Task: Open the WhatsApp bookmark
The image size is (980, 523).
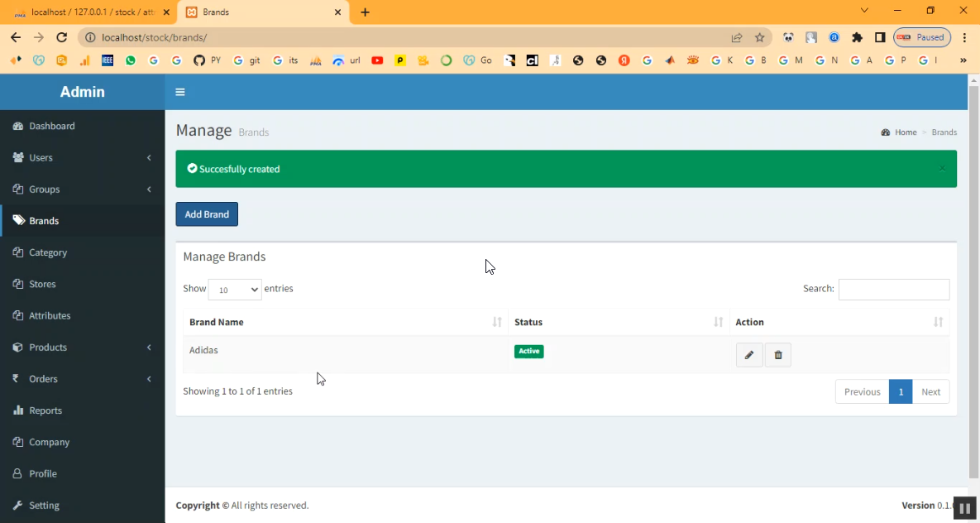Action: [131, 60]
